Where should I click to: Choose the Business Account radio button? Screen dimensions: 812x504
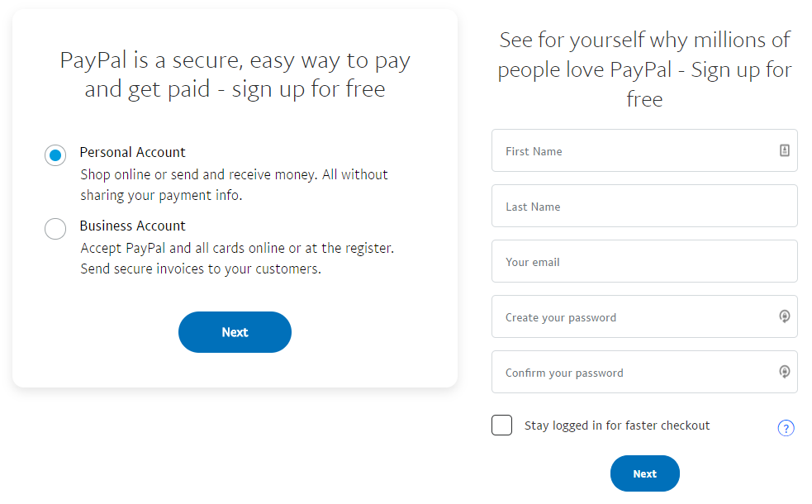55,229
